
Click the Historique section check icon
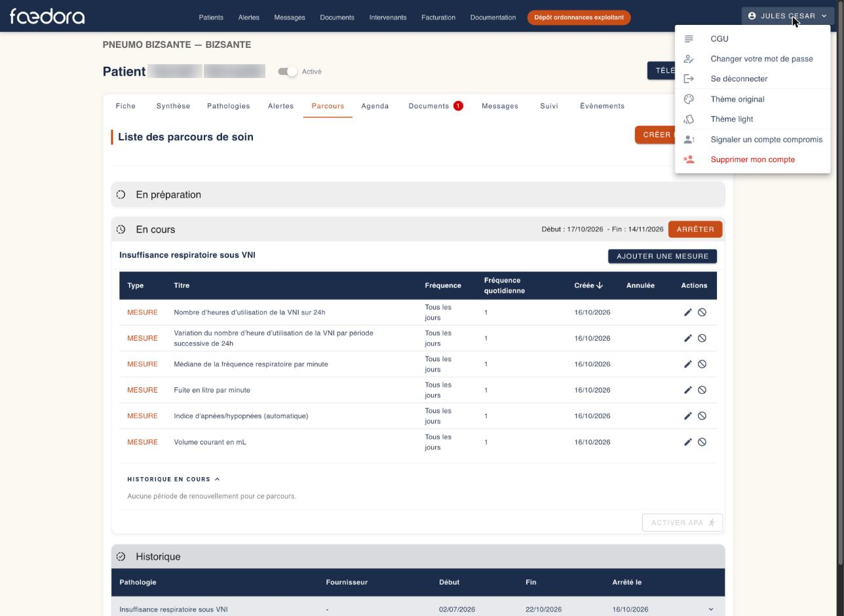pyautogui.click(x=121, y=556)
